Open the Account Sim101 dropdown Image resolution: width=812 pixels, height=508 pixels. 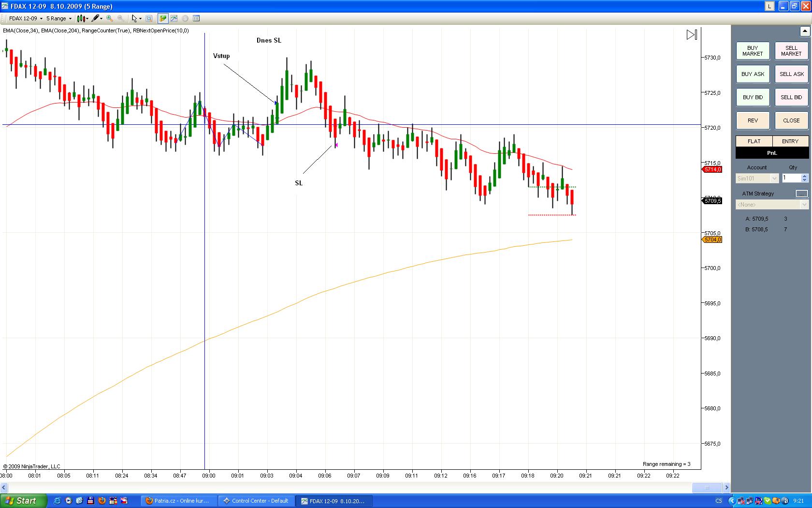click(x=757, y=179)
